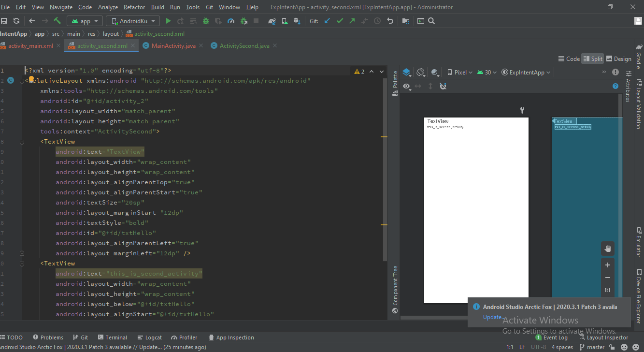Click the Search Everywhere magnifier icon
The image size is (644, 352).
[x=431, y=21]
